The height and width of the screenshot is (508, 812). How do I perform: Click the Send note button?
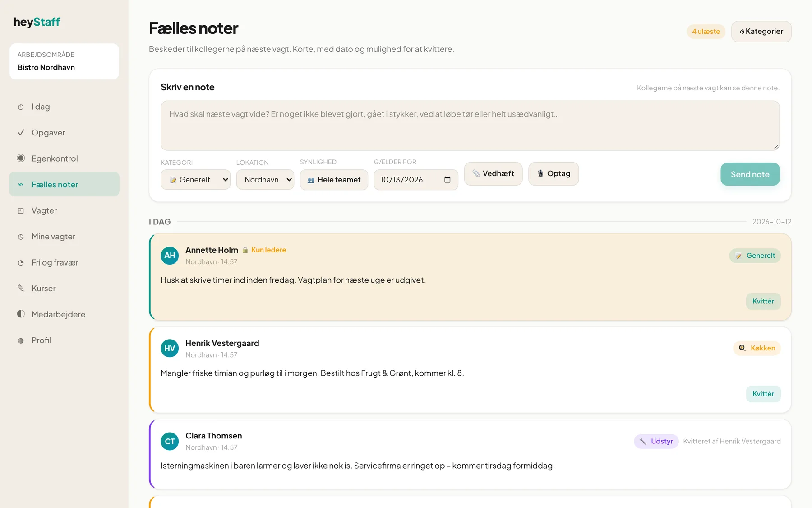click(750, 174)
